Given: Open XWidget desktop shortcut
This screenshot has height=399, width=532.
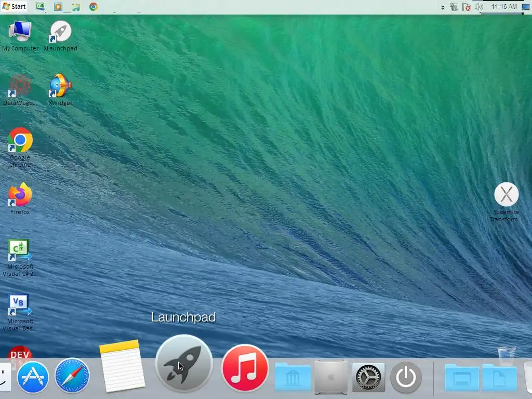Looking at the screenshot, I should click(x=60, y=90).
